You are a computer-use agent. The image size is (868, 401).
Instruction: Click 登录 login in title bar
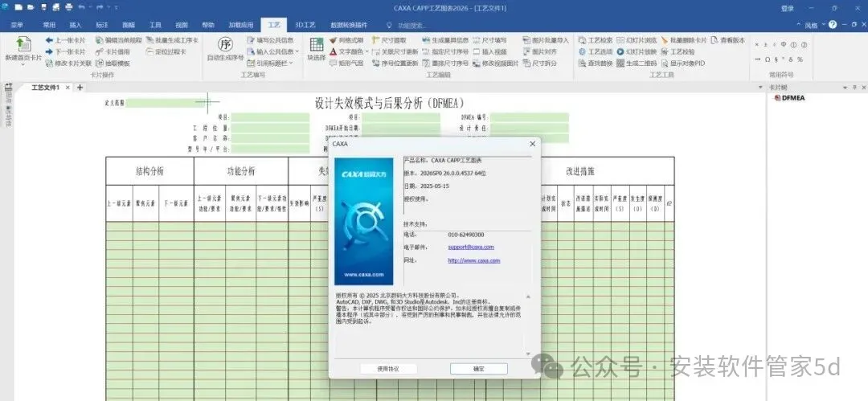[x=787, y=8]
